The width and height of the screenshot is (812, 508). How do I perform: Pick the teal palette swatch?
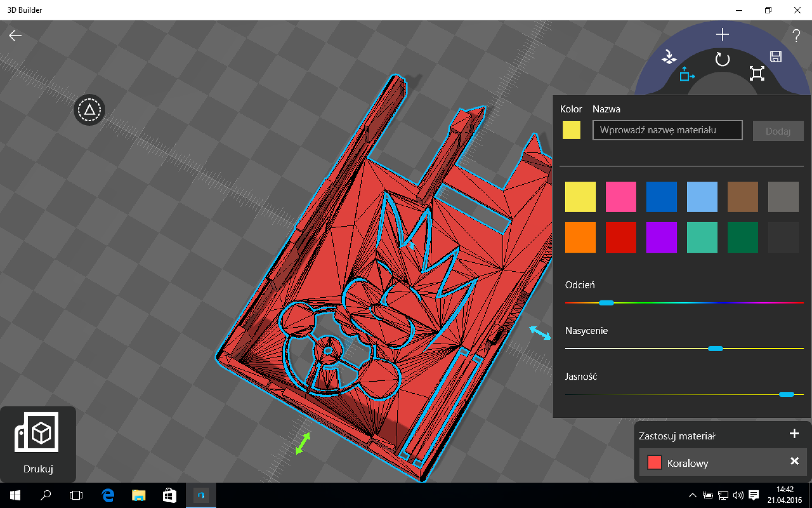coord(702,237)
